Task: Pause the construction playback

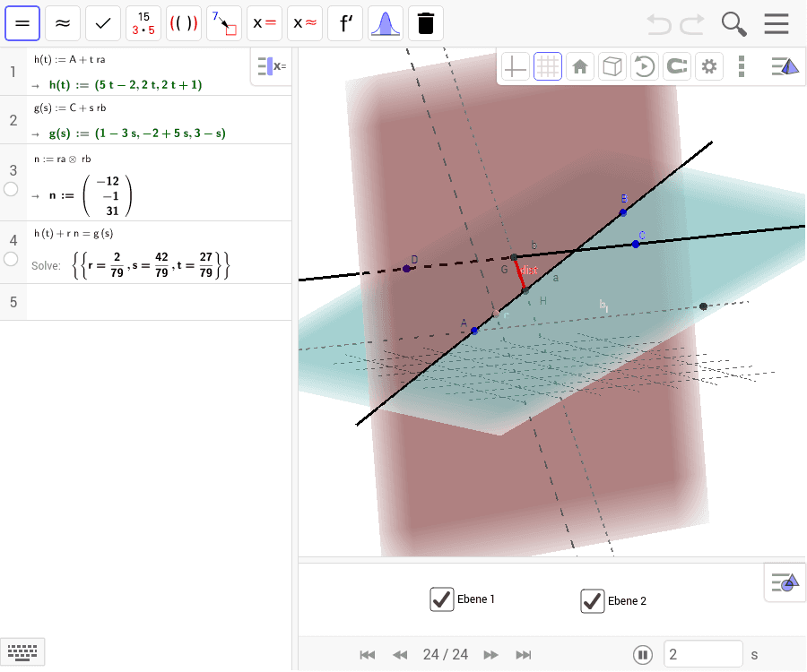Action: [643, 655]
